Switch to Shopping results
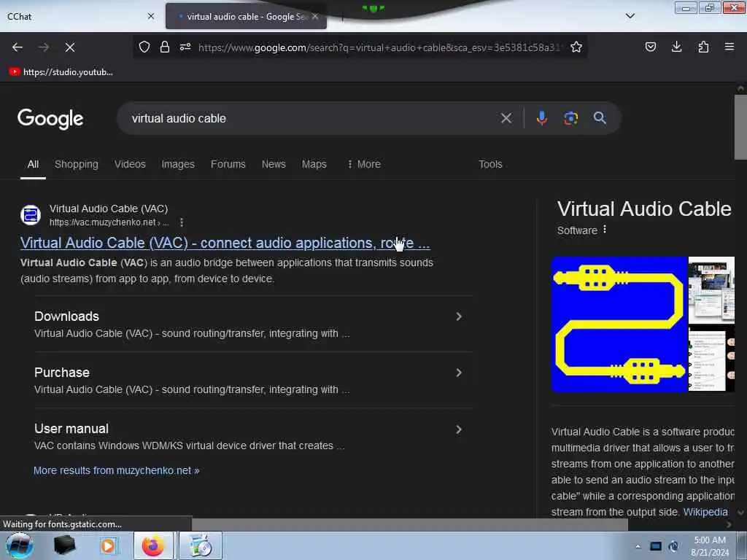Viewport: 747px width, 560px height. 76,164
